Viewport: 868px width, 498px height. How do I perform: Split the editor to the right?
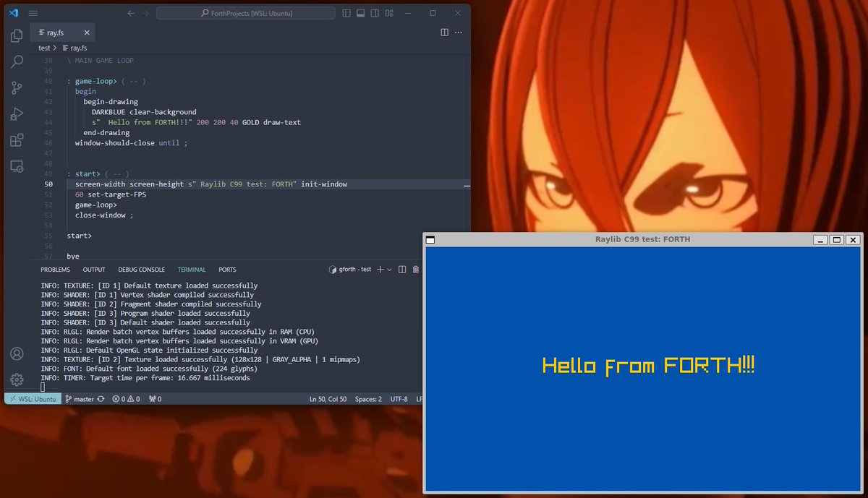pyautogui.click(x=445, y=33)
